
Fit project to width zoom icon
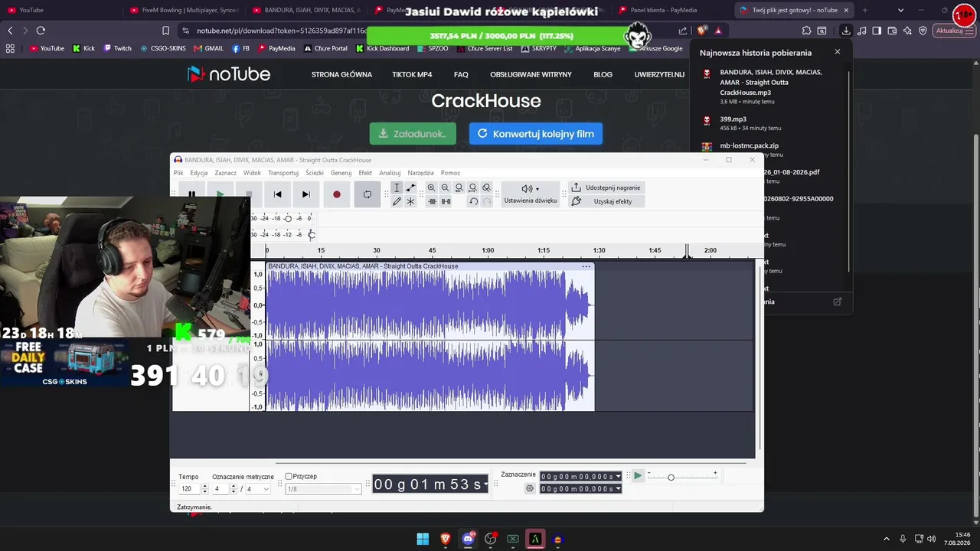473,188
